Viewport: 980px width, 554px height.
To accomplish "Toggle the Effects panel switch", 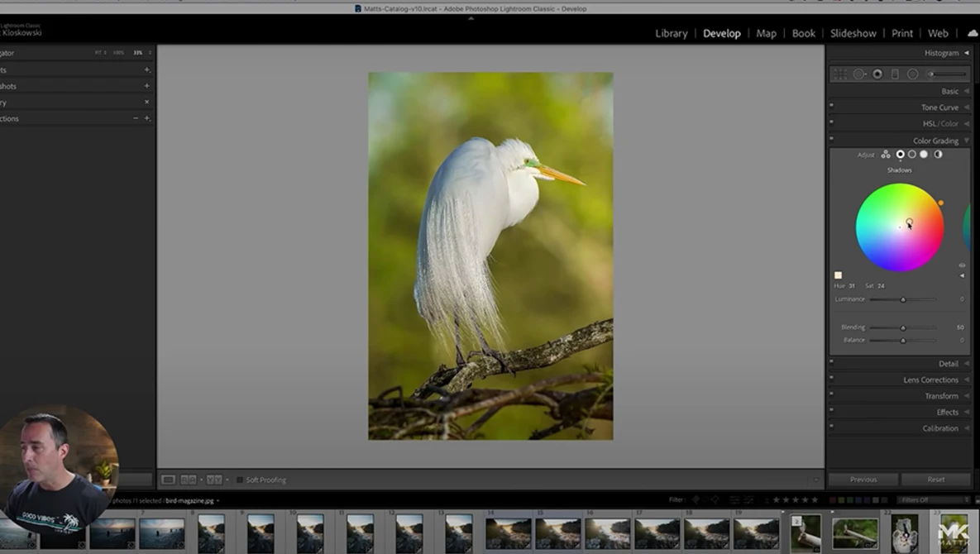I will (831, 410).
